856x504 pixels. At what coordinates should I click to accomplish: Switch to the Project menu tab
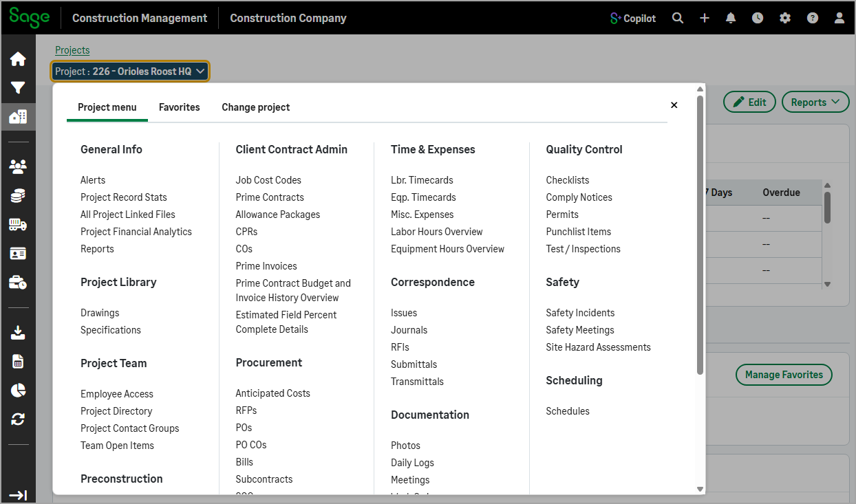click(107, 107)
